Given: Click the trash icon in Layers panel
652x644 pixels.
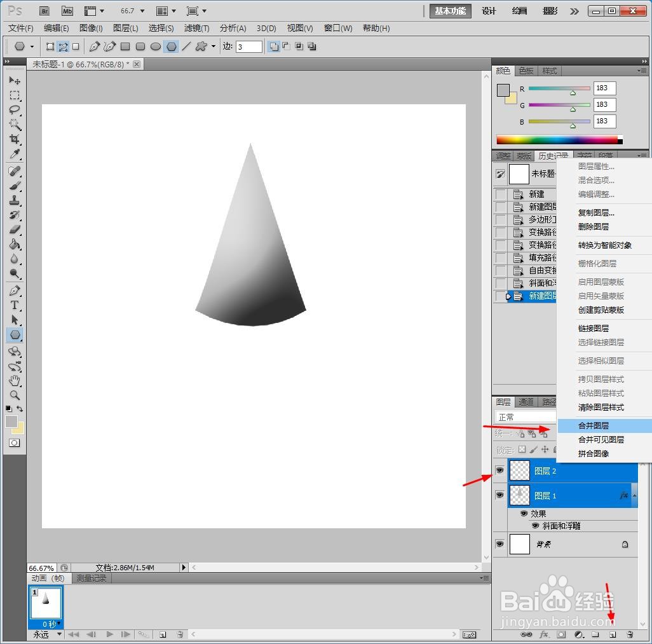Looking at the screenshot, I should pyautogui.click(x=630, y=634).
